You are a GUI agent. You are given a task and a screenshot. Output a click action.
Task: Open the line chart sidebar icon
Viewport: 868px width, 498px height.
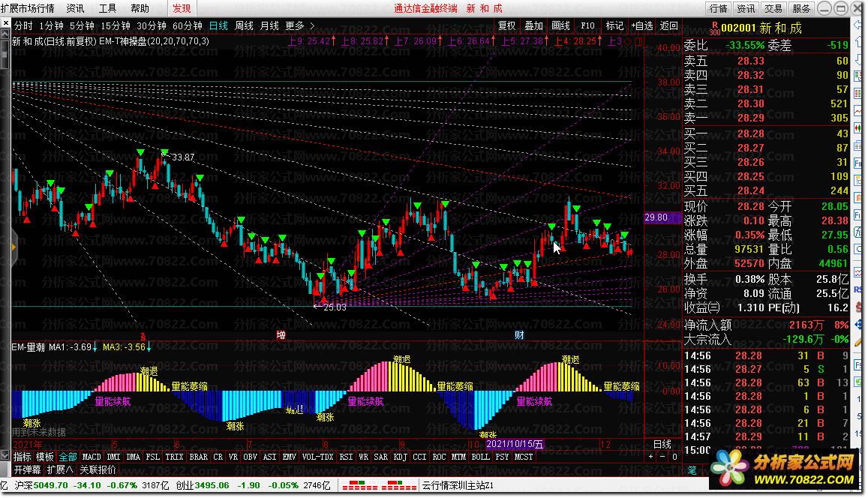pyautogui.click(x=858, y=111)
